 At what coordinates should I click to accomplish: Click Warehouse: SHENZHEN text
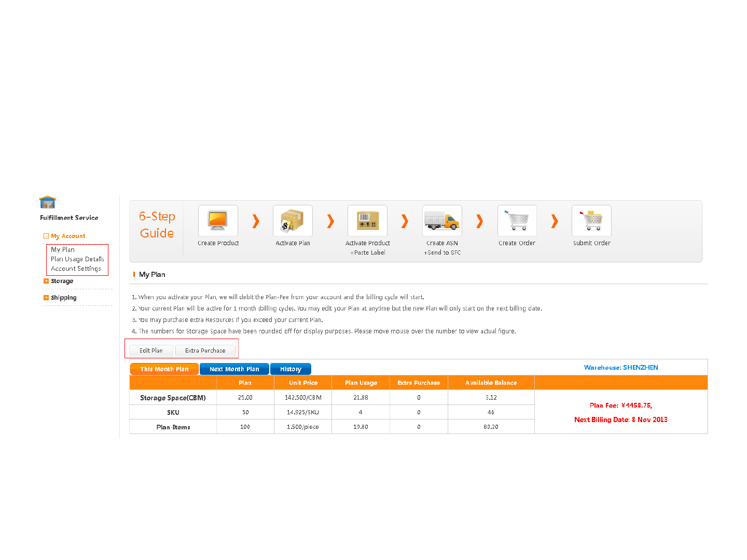pos(621,367)
